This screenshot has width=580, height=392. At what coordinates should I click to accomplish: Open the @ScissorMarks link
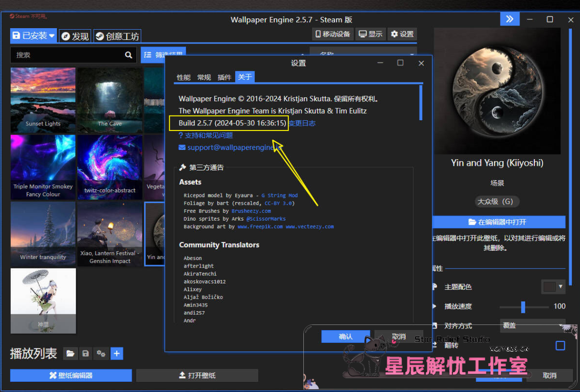[266, 219]
